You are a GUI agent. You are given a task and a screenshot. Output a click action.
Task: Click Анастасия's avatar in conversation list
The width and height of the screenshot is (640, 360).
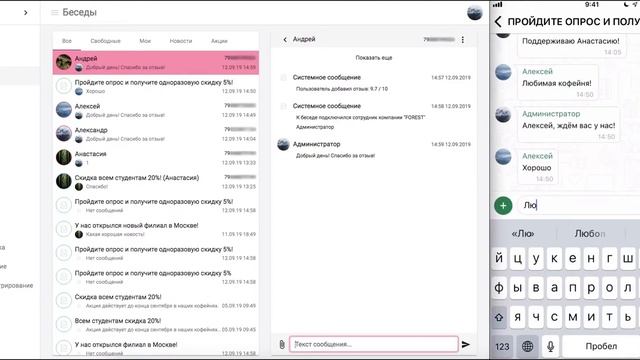[64, 158]
